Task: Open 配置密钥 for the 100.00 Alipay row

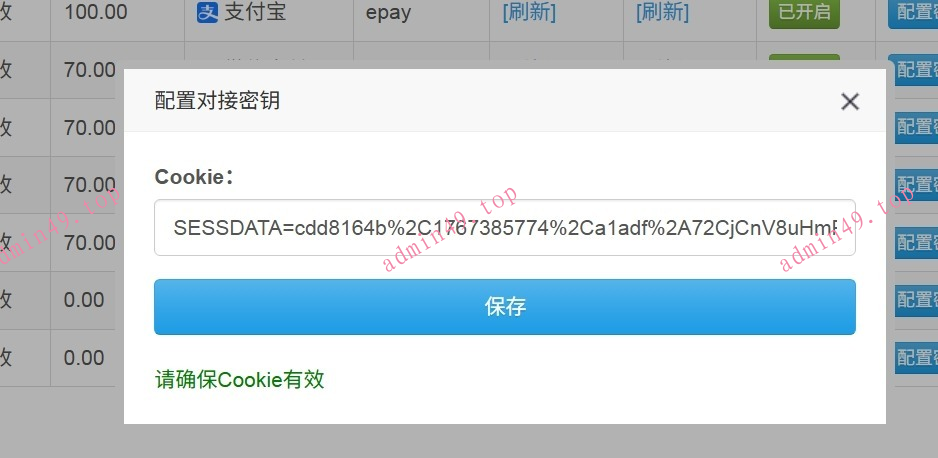Action: pos(913,12)
